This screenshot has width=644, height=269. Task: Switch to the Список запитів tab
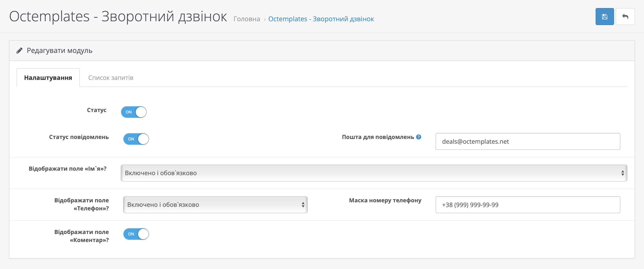111,78
